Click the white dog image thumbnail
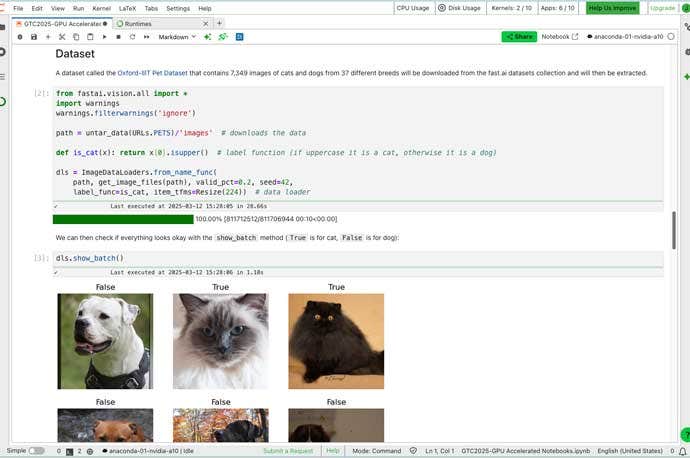 point(105,340)
